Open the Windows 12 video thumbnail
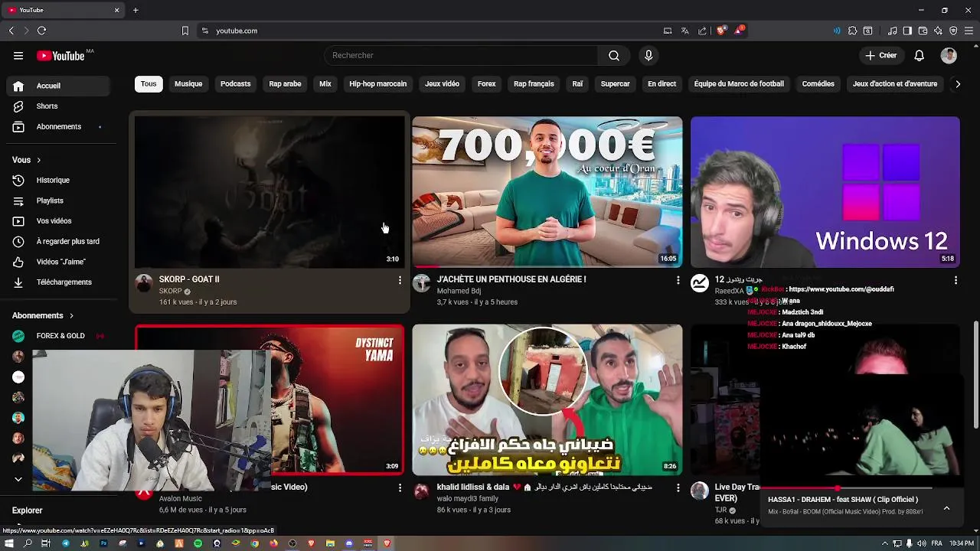The image size is (980, 551). tap(825, 191)
